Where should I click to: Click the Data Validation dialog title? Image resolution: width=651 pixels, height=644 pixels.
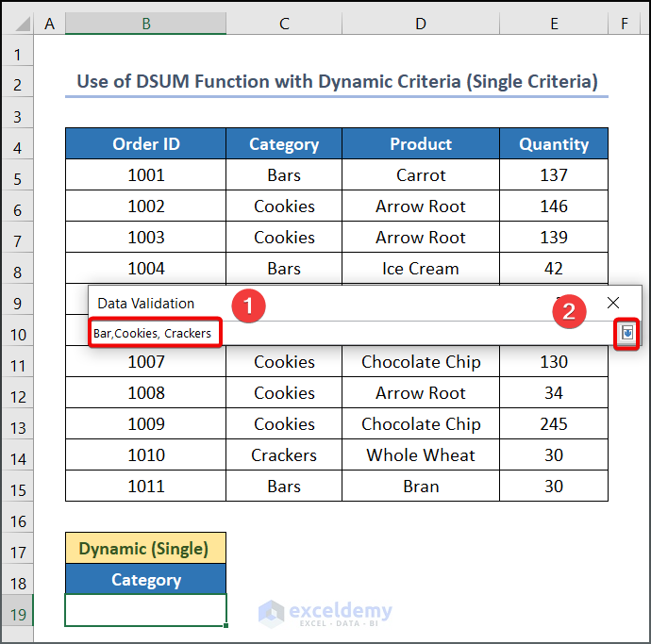tap(145, 304)
